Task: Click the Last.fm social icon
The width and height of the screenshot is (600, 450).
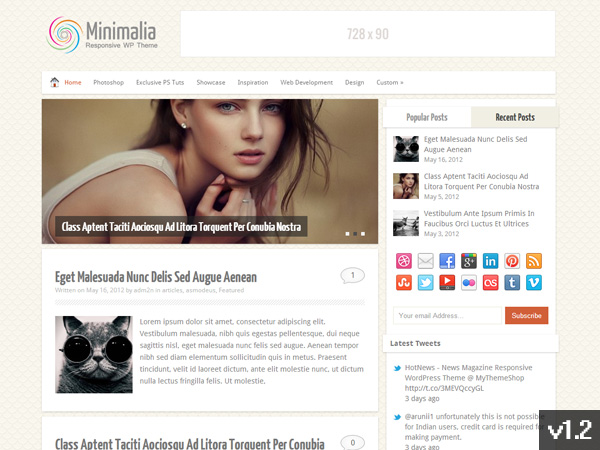Action: (491, 283)
